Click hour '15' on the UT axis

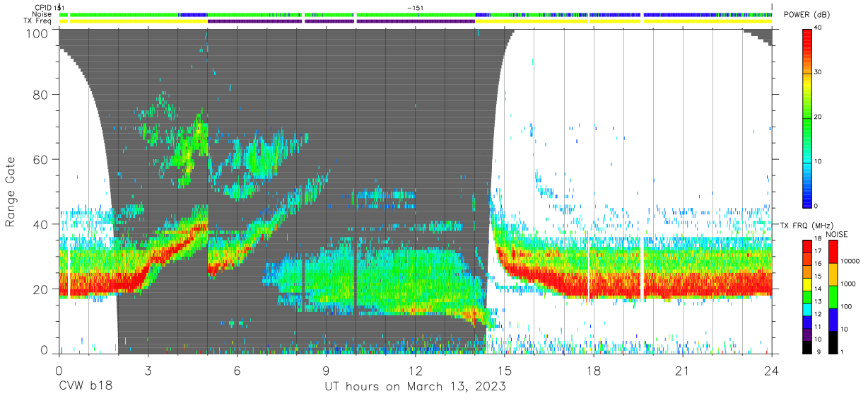(505, 371)
